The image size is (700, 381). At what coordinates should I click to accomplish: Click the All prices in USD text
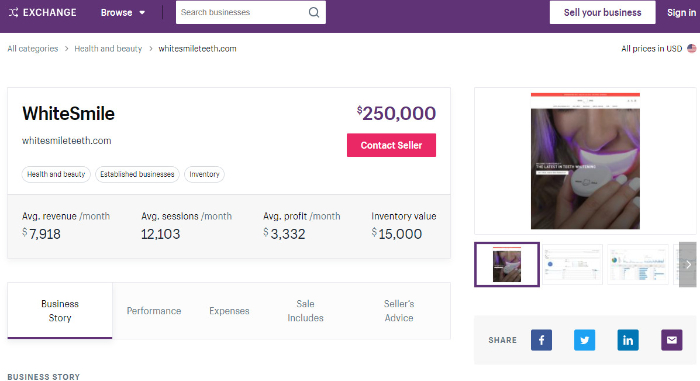pyautogui.click(x=651, y=49)
